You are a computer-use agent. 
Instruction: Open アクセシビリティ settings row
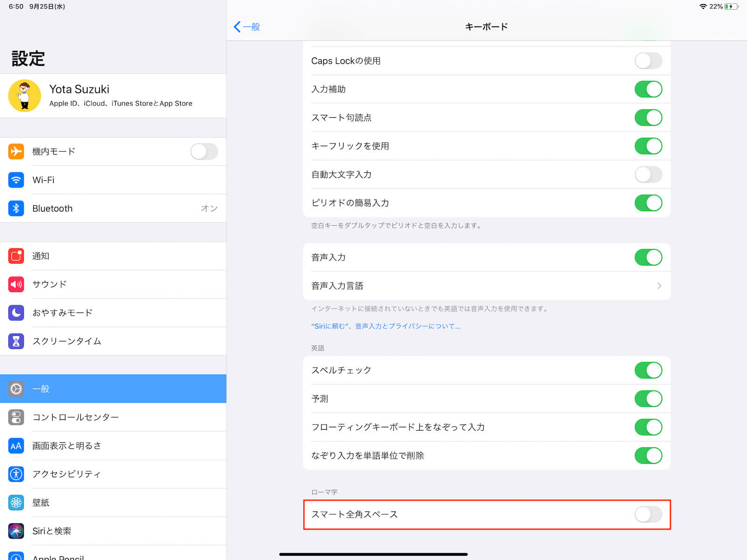click(113, 474)
